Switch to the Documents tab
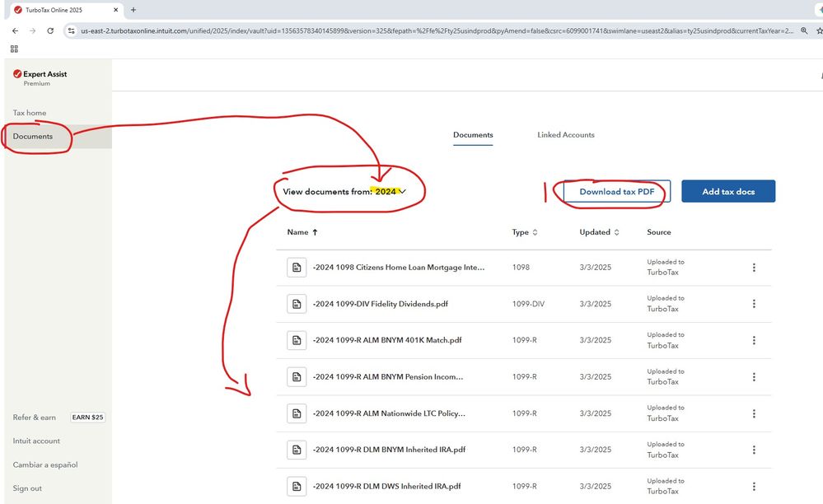 point(473,135)
